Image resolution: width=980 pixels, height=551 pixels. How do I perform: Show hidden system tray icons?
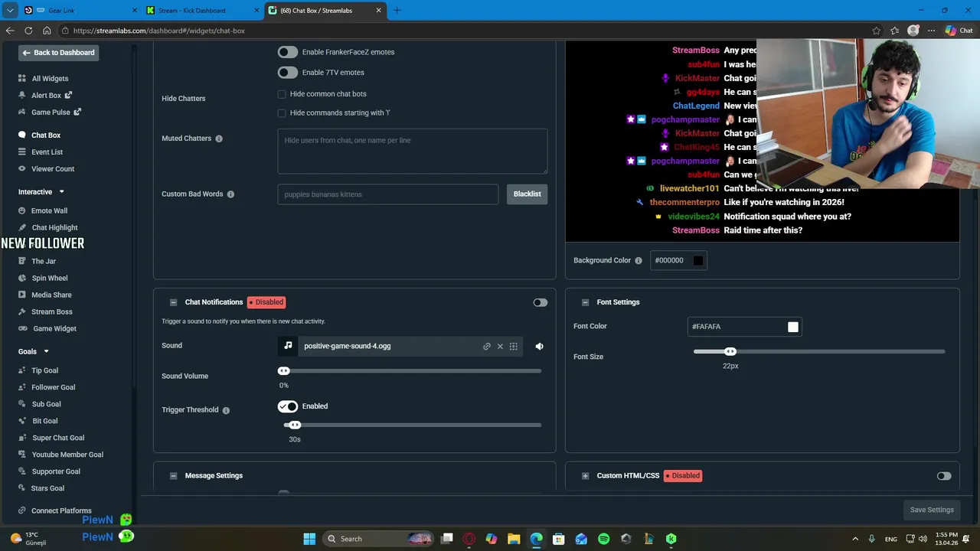pyautogui.click(x=855, y=539)
